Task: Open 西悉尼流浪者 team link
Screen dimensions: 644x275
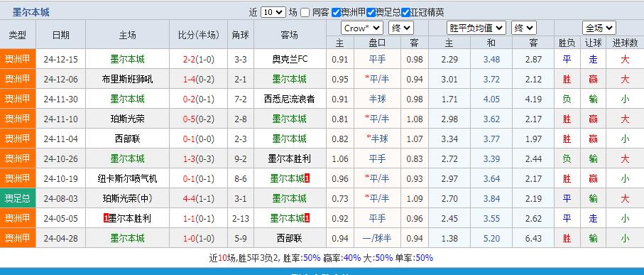Action: coord(290,99)
